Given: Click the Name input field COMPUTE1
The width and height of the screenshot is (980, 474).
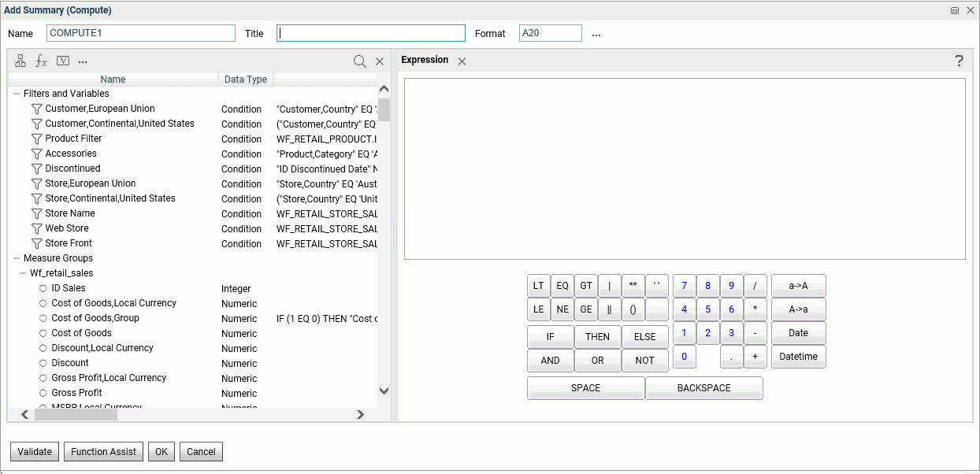Looking at the screenshot, I should [141, 33].
